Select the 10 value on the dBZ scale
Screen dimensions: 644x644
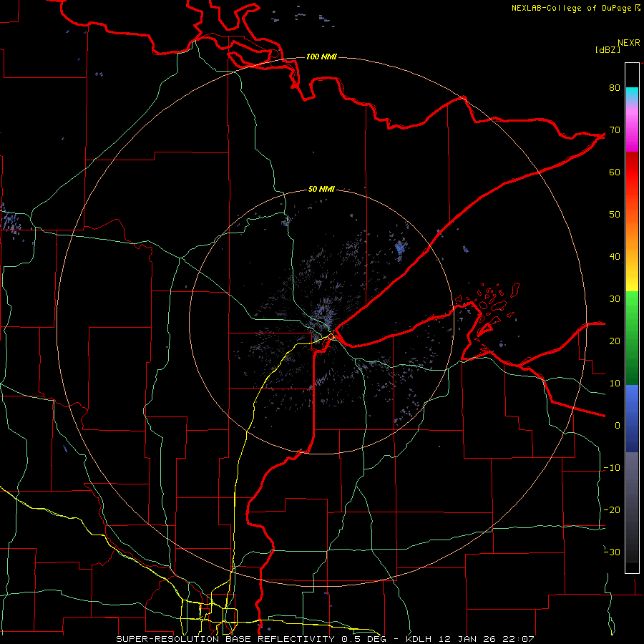pos(615,384)
